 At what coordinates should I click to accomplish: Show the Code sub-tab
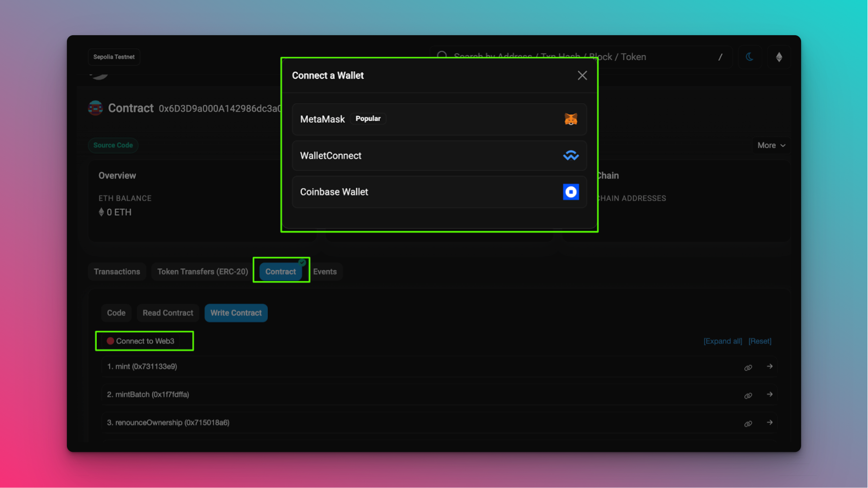pyautogui.click(x=116, y=313)
